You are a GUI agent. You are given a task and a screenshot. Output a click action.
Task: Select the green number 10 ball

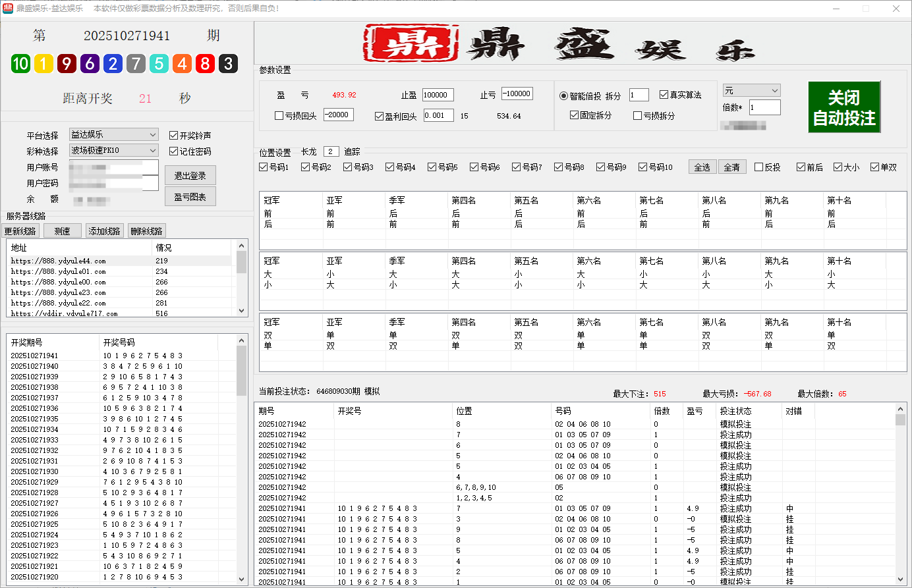click(x=20, y=64)
